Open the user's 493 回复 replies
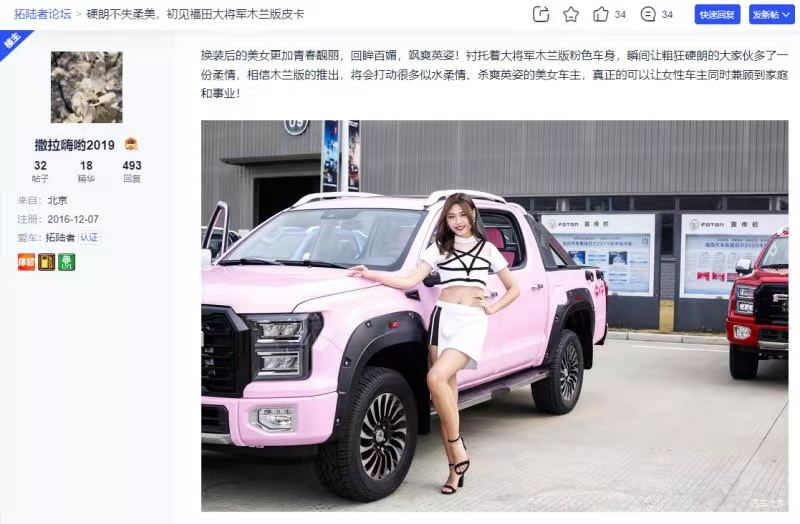Viewport: 800px width, 524px height. pyautogui.click(x=132, y=171)
